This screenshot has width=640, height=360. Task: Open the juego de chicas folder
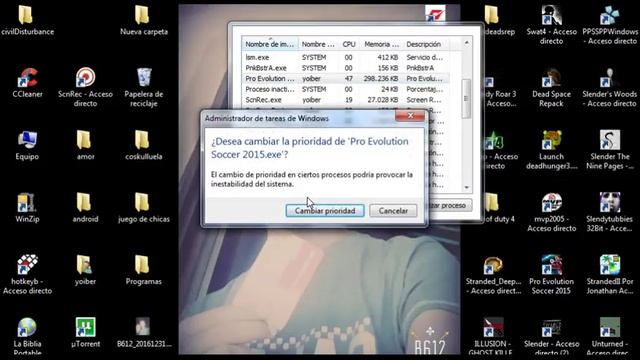[x=143, y=203]
